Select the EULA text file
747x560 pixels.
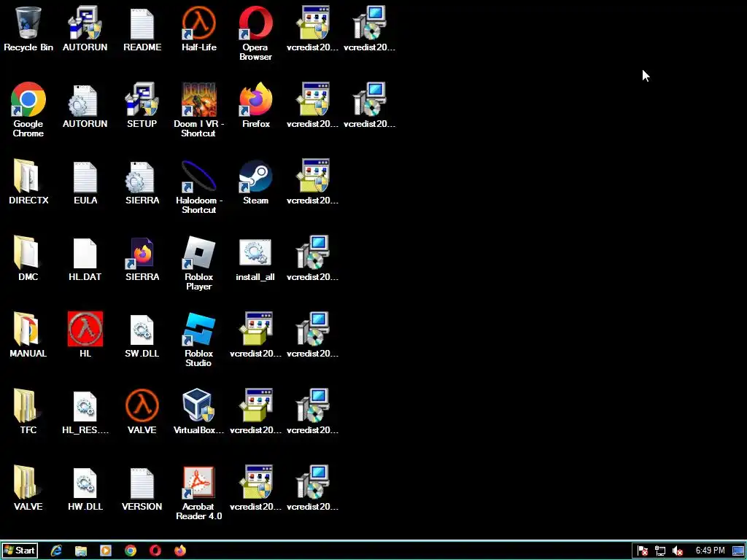(x=85, y=182)
